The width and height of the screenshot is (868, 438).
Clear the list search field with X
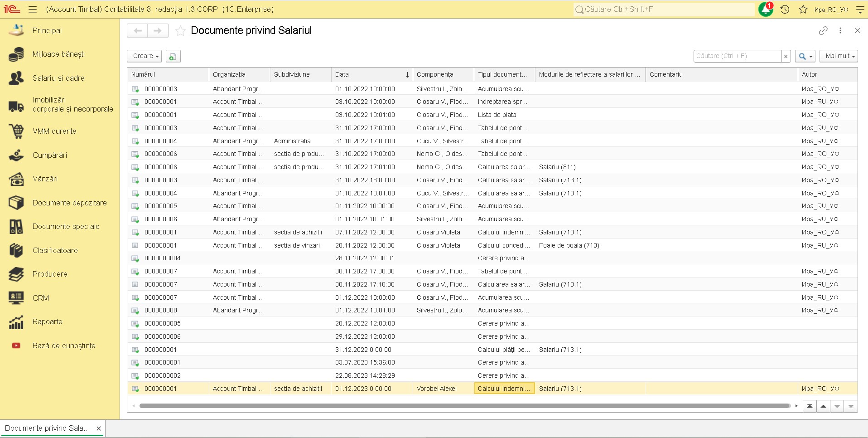tap(786, 56)
